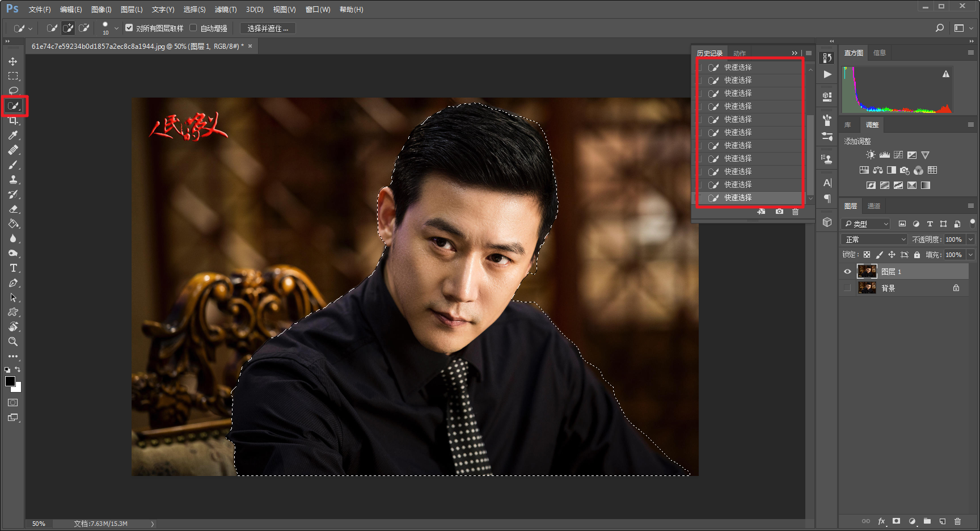Select the History Brush tool

tap(13, 194)
